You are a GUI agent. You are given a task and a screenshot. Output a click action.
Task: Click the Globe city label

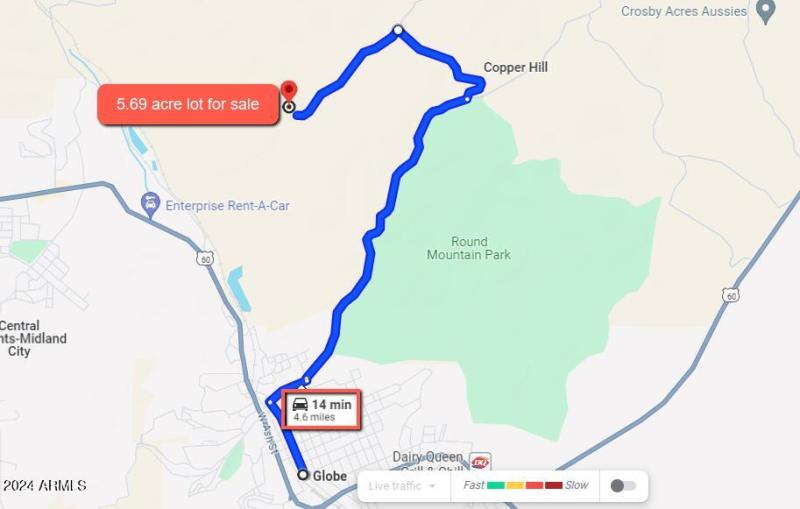[330, 476]
